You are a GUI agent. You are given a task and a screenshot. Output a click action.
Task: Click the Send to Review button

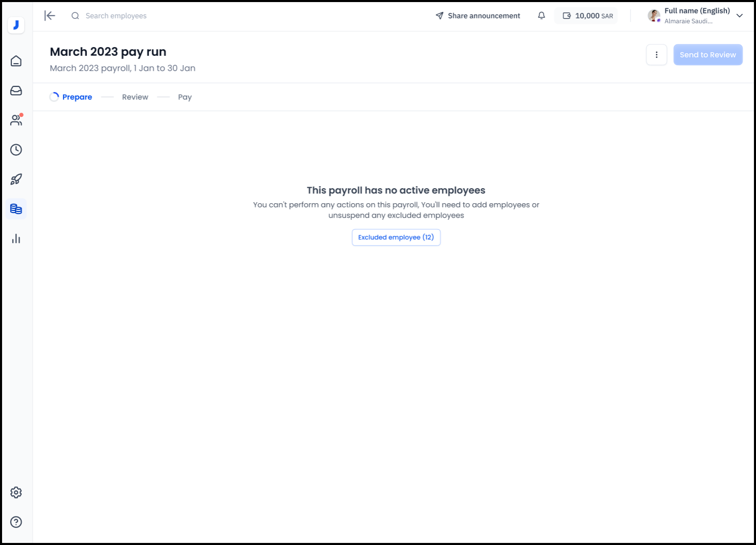(707, 55)
